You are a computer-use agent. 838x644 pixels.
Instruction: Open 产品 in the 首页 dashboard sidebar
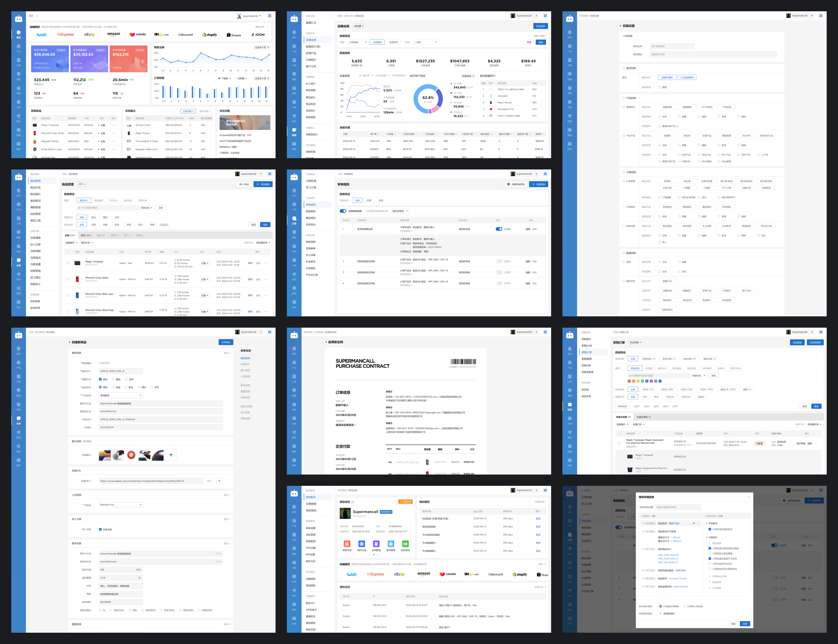coord(18,48)
